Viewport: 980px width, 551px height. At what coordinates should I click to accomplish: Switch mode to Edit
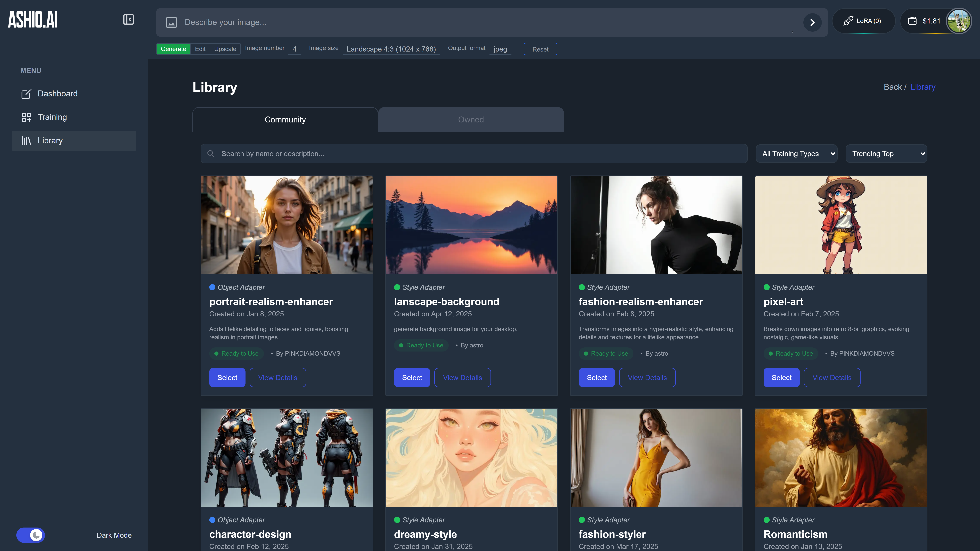(x=200, y=49)
